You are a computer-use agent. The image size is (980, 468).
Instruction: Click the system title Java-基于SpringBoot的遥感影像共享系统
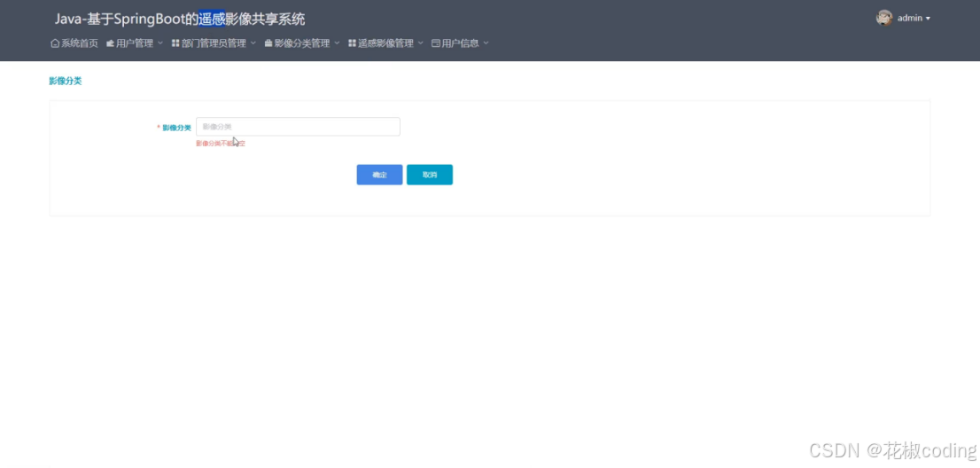coord(180,19)
